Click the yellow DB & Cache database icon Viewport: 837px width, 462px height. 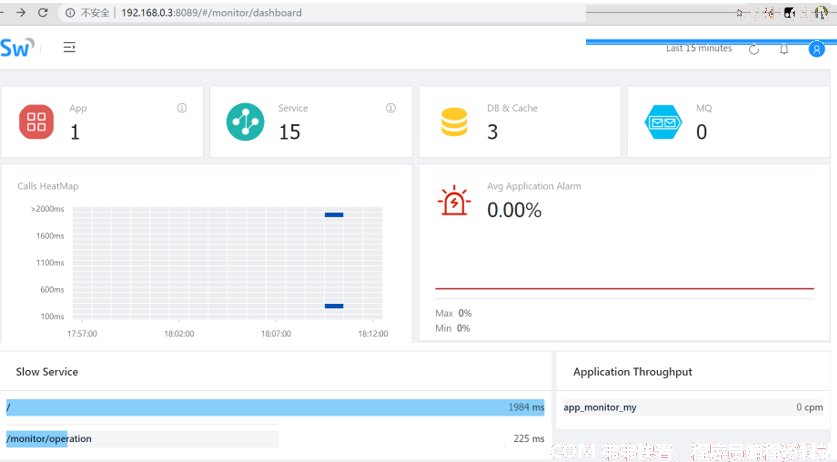(x=454, y=122)
